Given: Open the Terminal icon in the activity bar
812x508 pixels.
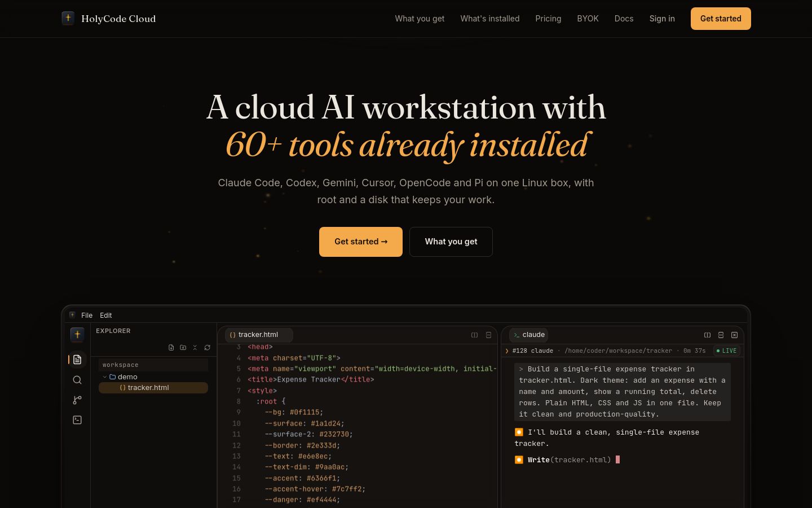Looking at the screenshot, I should 77,420.
